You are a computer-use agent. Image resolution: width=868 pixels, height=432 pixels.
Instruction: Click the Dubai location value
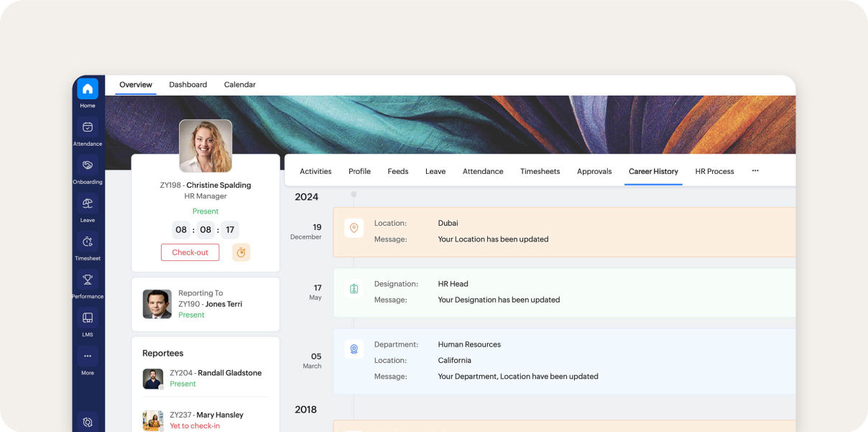click(x=448, y=224)
